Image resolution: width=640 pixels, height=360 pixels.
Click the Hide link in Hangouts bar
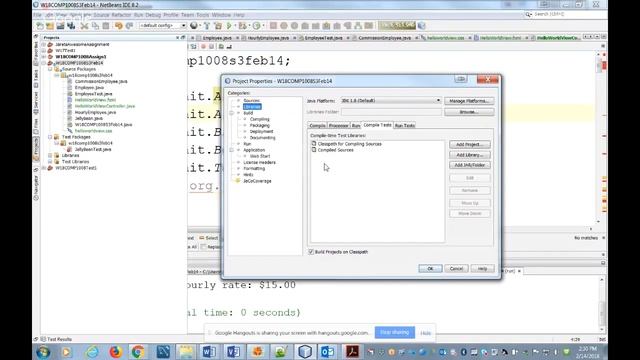pyautogui.click(x=425, y=333)
